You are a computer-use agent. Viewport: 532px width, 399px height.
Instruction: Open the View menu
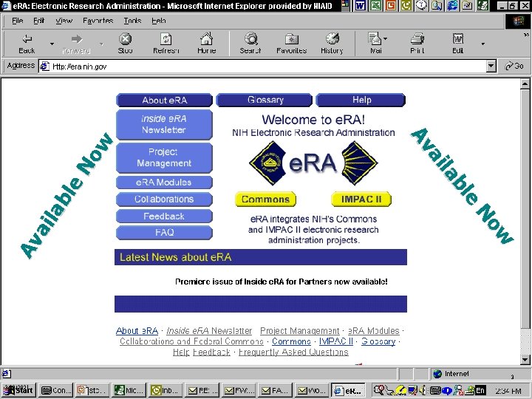coord(64,21)
